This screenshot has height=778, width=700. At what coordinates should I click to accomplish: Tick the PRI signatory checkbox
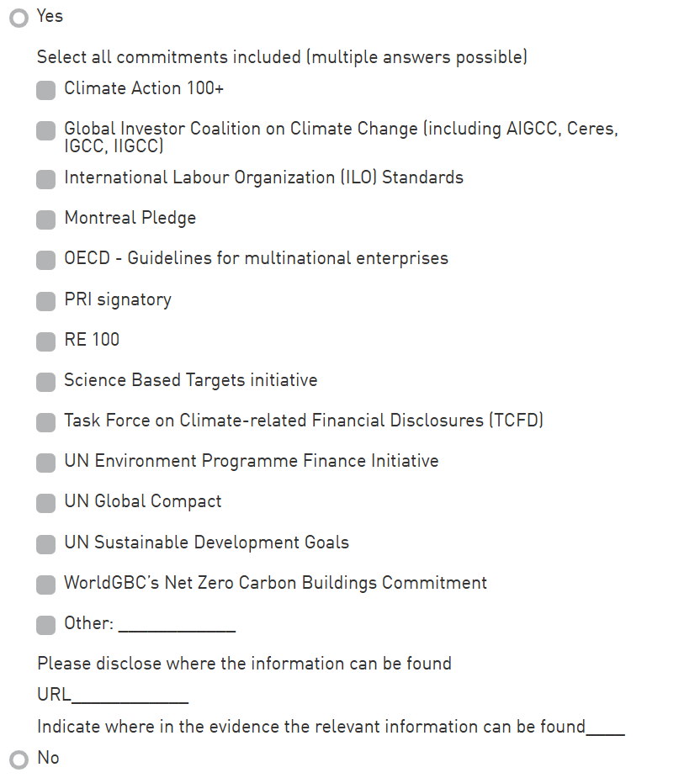(46, 301)
